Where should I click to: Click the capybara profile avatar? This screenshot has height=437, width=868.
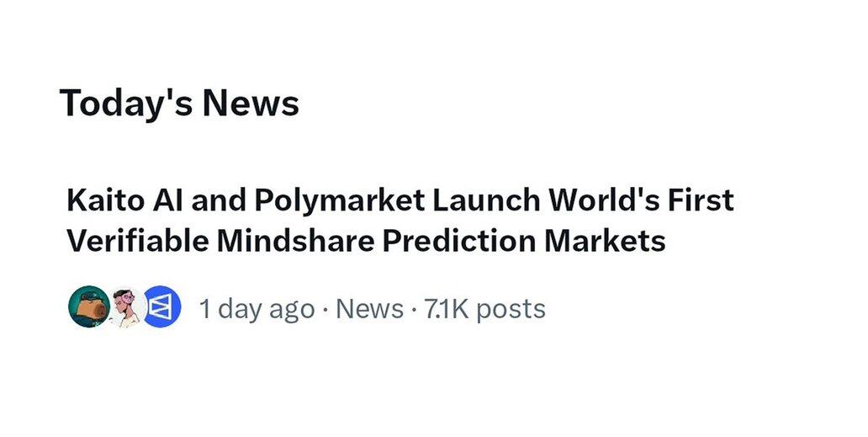click(87, 307)
